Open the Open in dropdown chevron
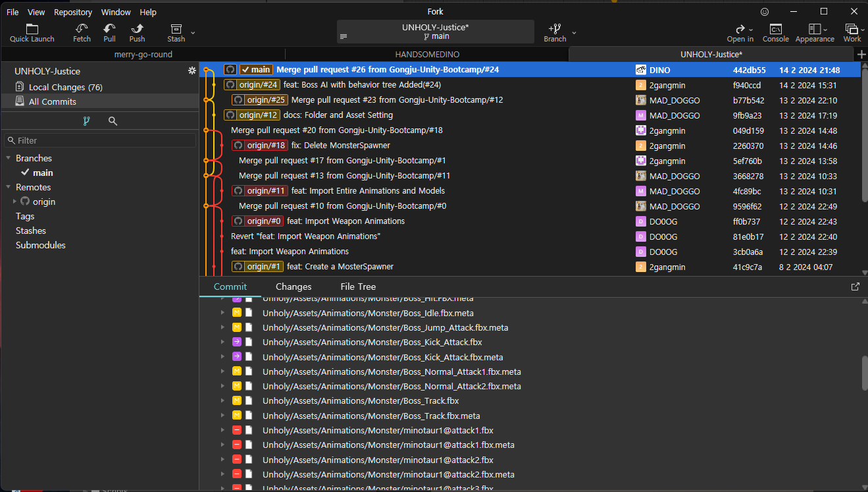 tap(751, 29)
